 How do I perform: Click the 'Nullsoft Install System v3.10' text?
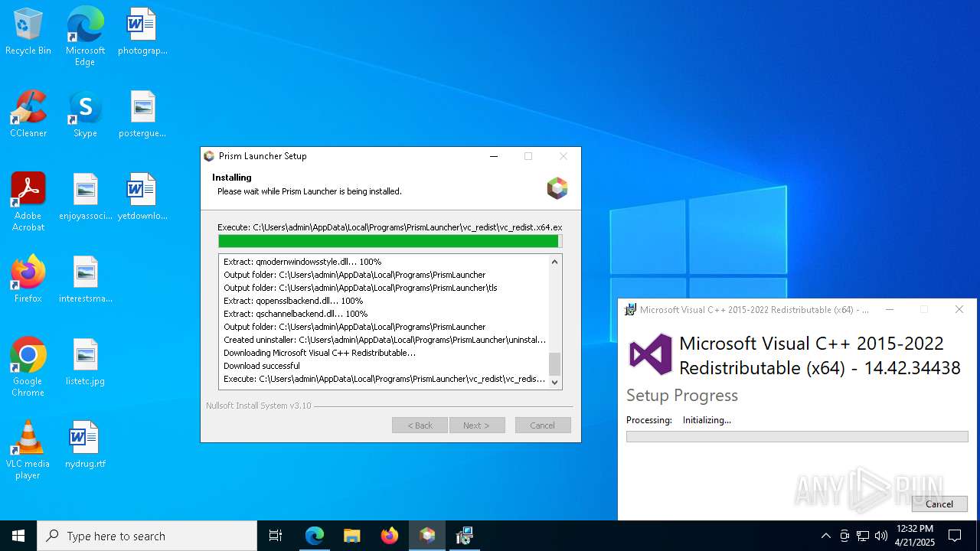point(259,406)
